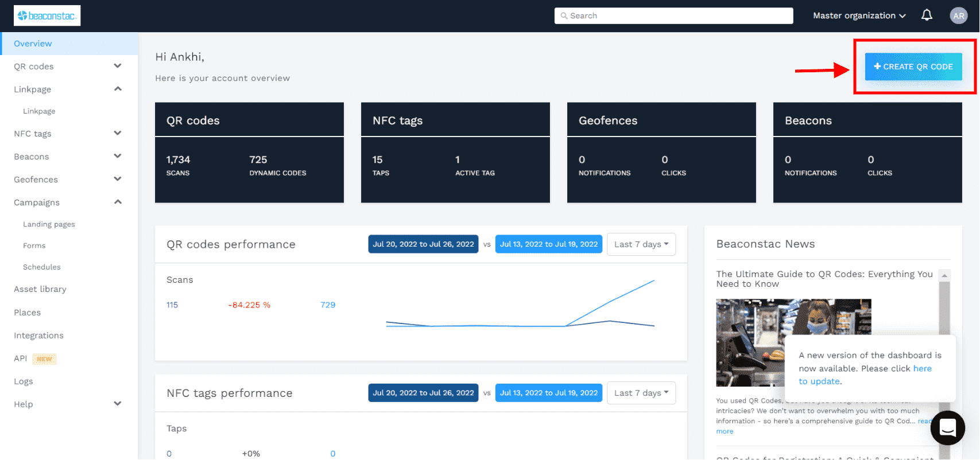Screen dimensions: 980x460
Task: Click the 'here to update' dashboard link
Action: point(922,369)
